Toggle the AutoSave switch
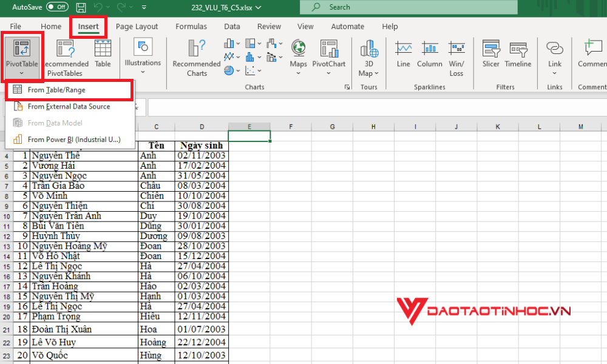Image resolution: width=607 pixels, height=364 pixels. [57, 7]
